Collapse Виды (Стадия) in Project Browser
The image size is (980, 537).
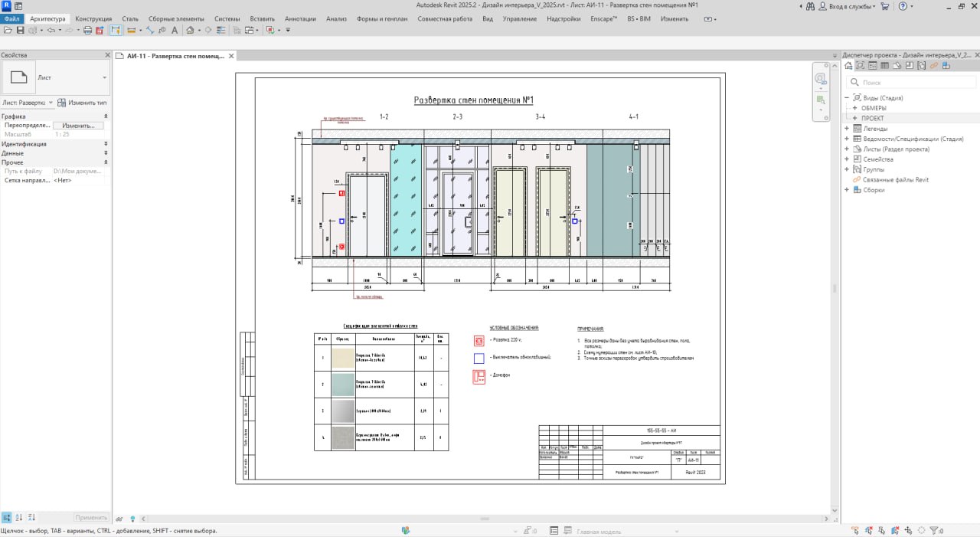click(847, 98)
